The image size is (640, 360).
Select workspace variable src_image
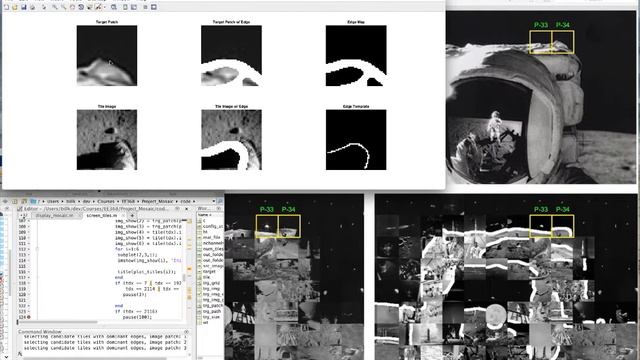tap(213, 265)
